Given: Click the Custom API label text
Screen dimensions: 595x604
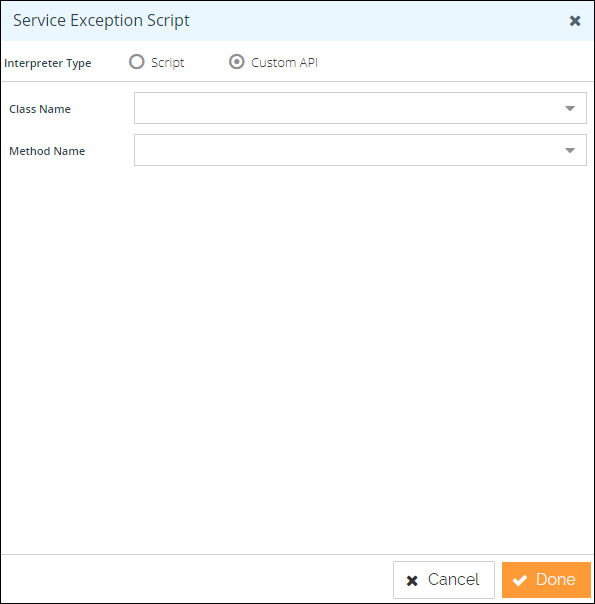Looking at the screenshot, I should click(x=284, y=62).
